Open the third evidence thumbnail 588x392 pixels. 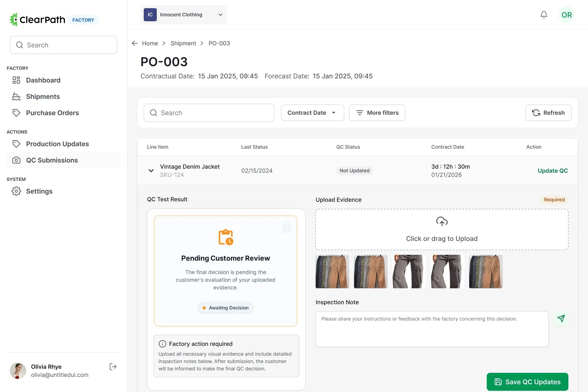(409, 271)
